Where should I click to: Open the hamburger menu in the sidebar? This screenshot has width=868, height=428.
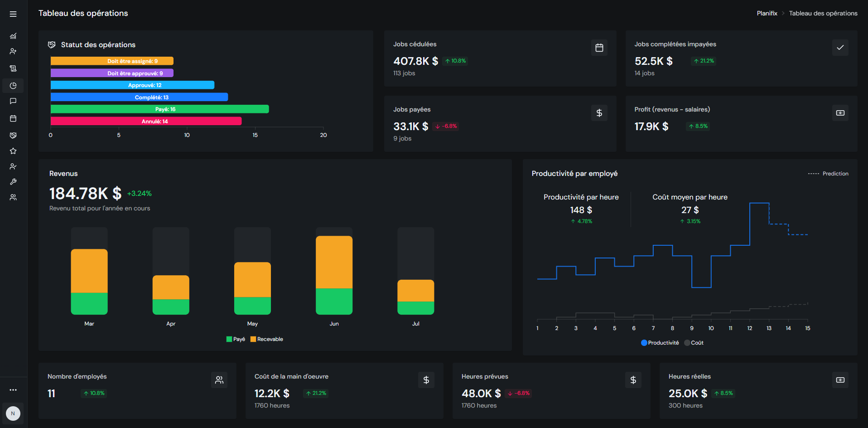tap(13, 14)
